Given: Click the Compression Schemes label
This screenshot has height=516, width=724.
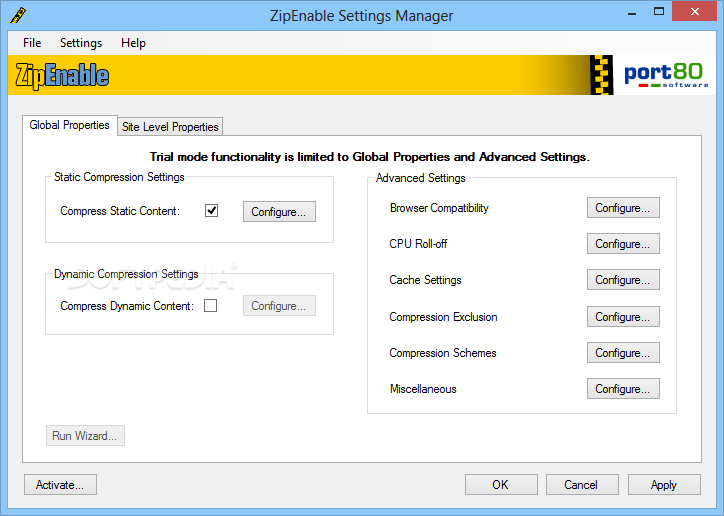Looking at the screenshot, I should pos(443,353).
